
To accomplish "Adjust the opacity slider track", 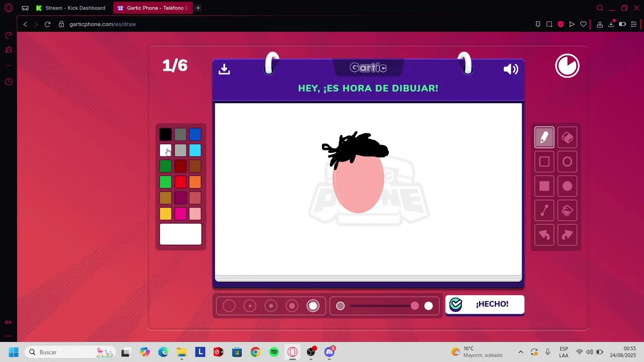I will click(x=384, y=306).
